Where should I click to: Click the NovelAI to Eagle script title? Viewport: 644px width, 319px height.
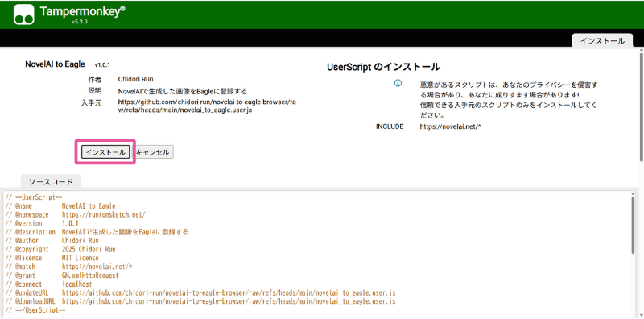(x=55, y=64)
